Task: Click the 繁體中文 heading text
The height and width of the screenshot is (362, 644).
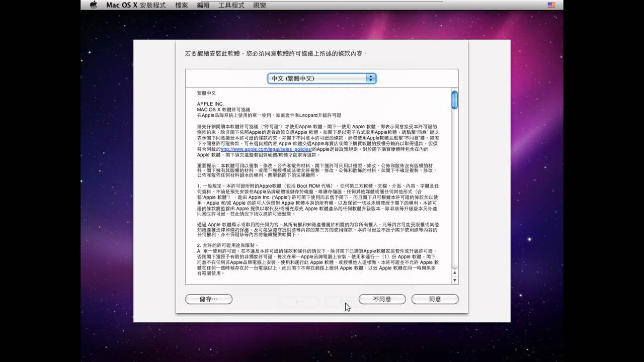Action: coord(206,93)
